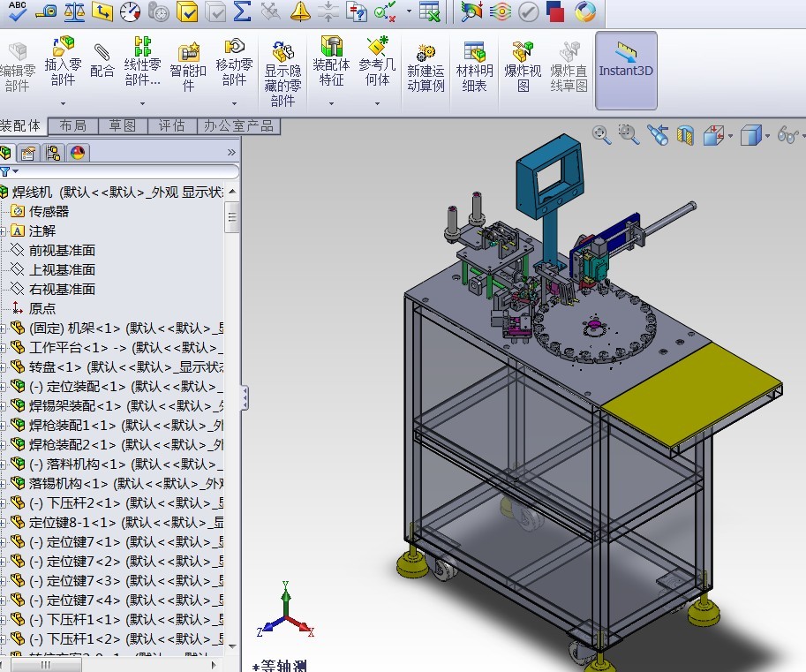
Task: Toggle the Show Hidden Components (显示隐藏的零部件) button
Action: (282, 73)
